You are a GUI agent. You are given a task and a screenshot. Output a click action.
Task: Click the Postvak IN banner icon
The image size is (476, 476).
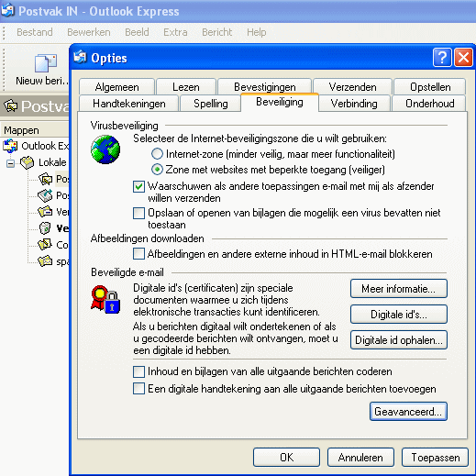(10, 106)
